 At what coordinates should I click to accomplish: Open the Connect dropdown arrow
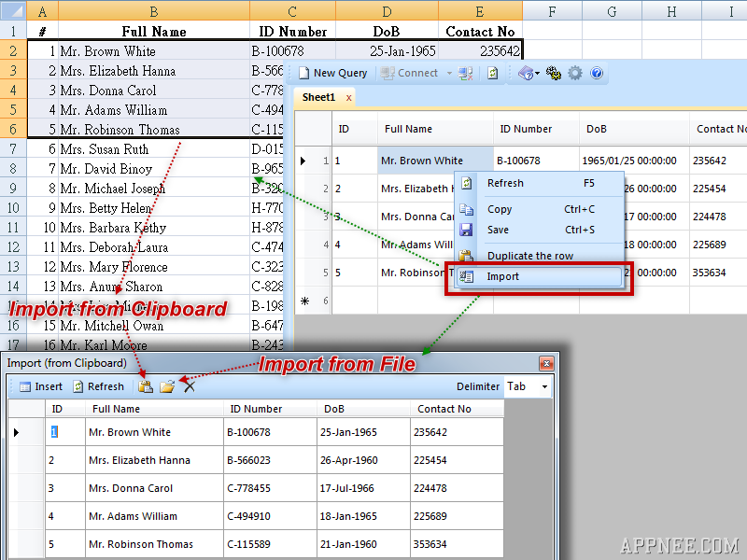(x=449, y=74)
